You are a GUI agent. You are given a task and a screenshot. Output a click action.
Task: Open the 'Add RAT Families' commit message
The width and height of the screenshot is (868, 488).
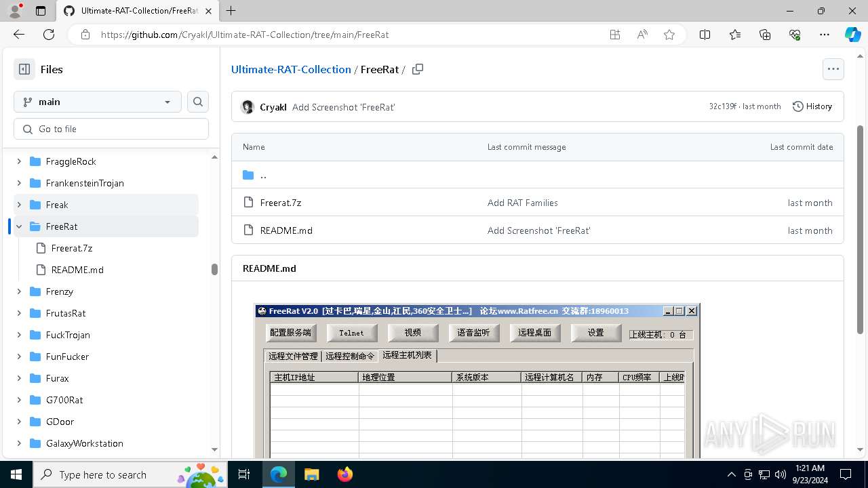tap(523, 203)
